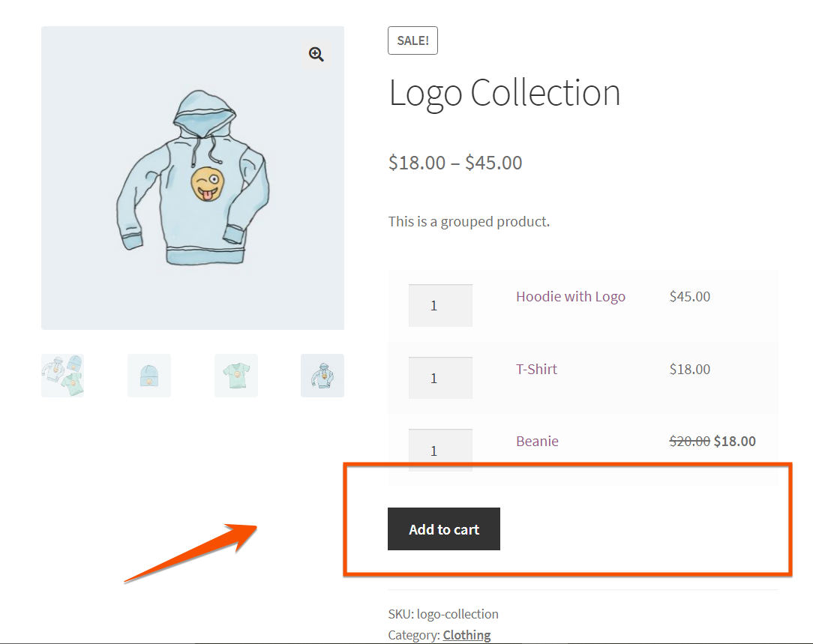Click the first logo collection thumbnail
This screenshot has width=813, height=644.
62,375
